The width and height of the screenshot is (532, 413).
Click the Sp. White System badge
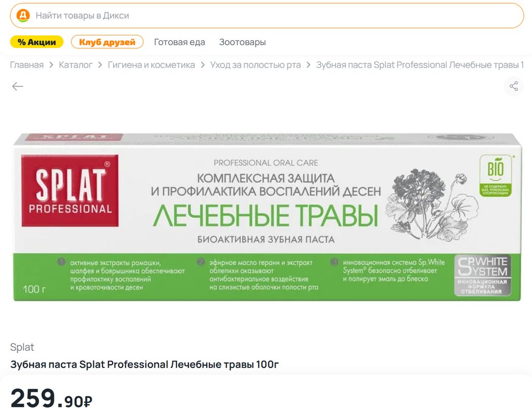(x=482, y=275)
